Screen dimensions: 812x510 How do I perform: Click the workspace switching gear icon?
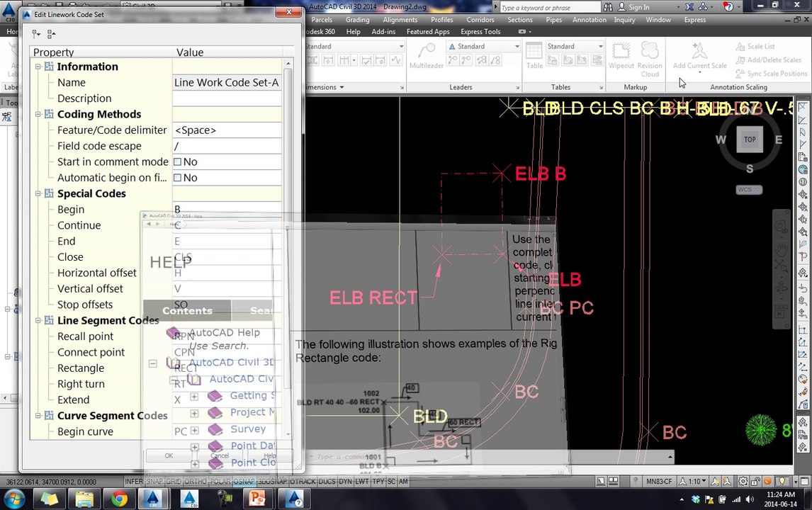[742, 482]
